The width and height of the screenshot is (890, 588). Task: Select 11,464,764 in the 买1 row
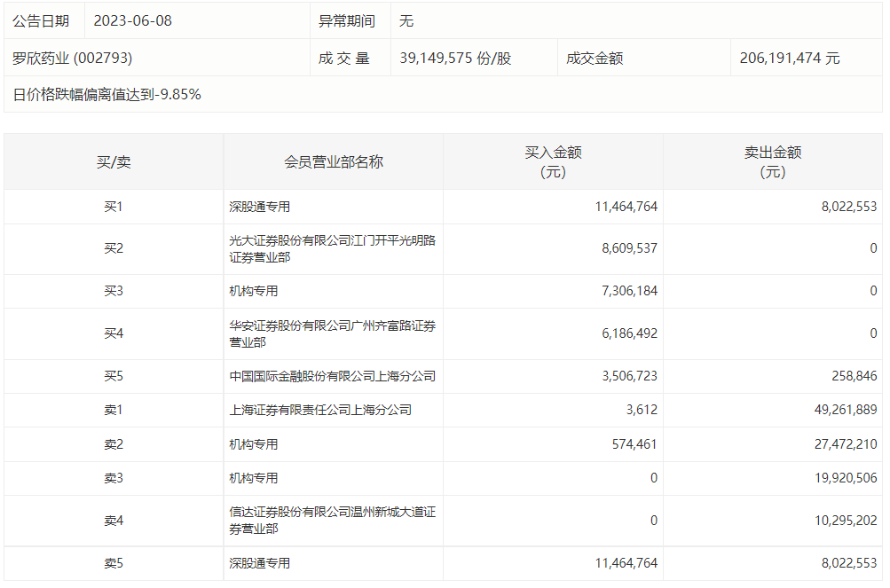click(626, 207)
